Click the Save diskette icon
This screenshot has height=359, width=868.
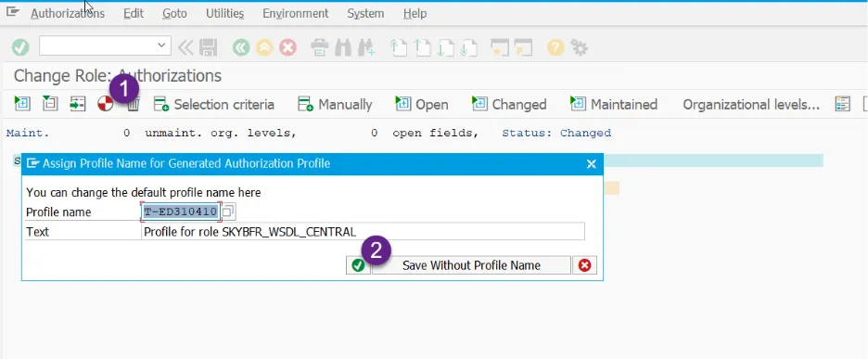[208, 47]
